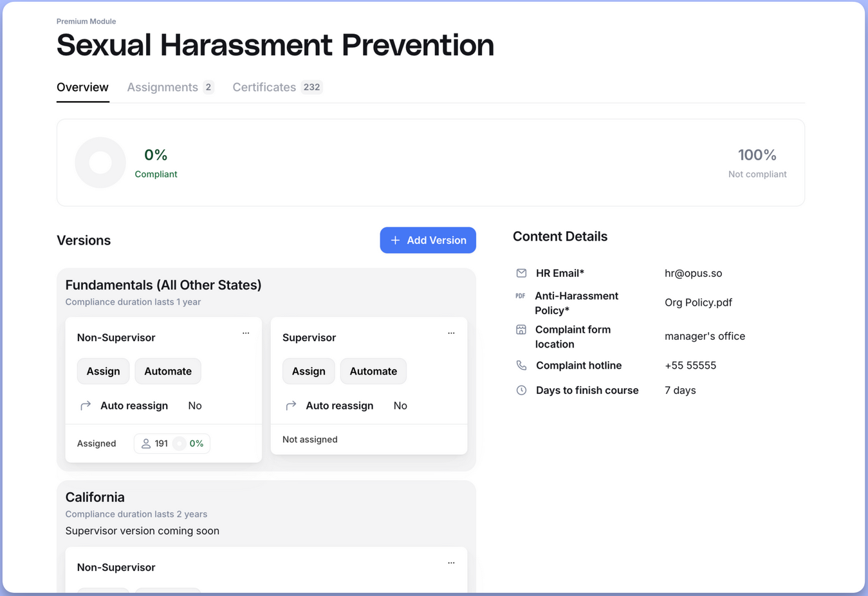
Task: Click the Assignments count badge 2
Action: click(208, 87)
